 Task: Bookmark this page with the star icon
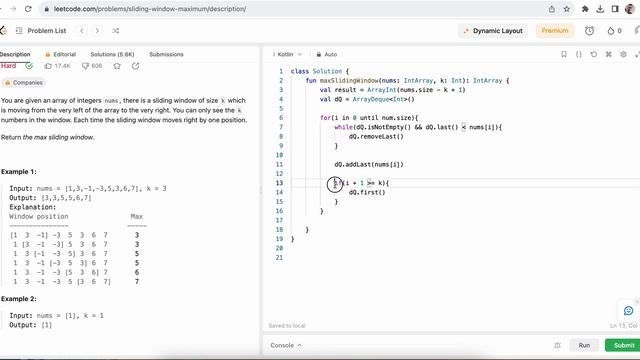[567, 9]
